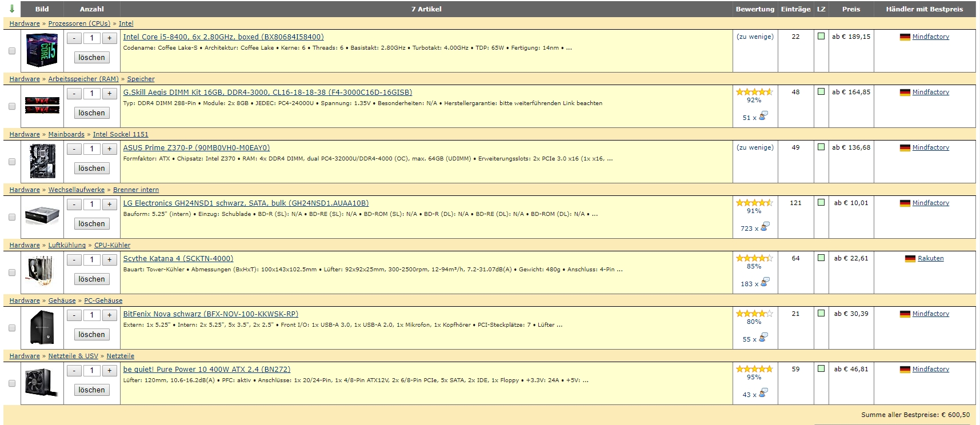Click quantity field of be quiet! power supply
The image size is (980, 425).
point(92,371)
